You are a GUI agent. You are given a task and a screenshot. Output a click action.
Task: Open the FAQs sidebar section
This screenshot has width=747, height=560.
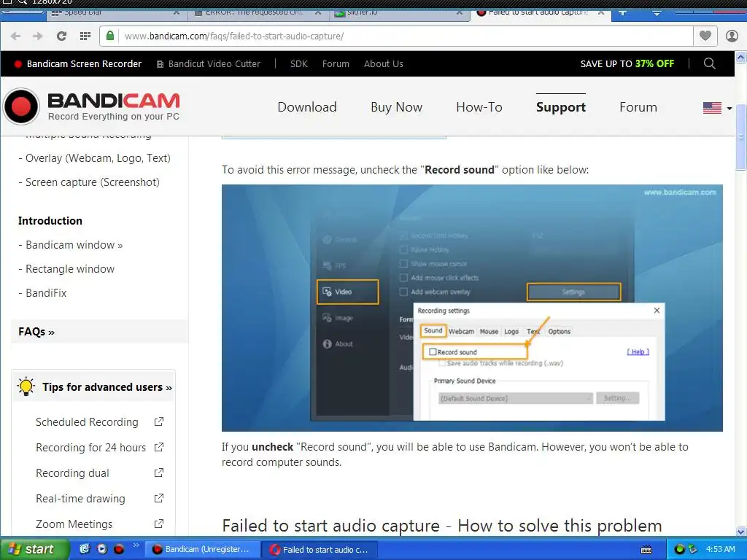click(x=99, y=332)
